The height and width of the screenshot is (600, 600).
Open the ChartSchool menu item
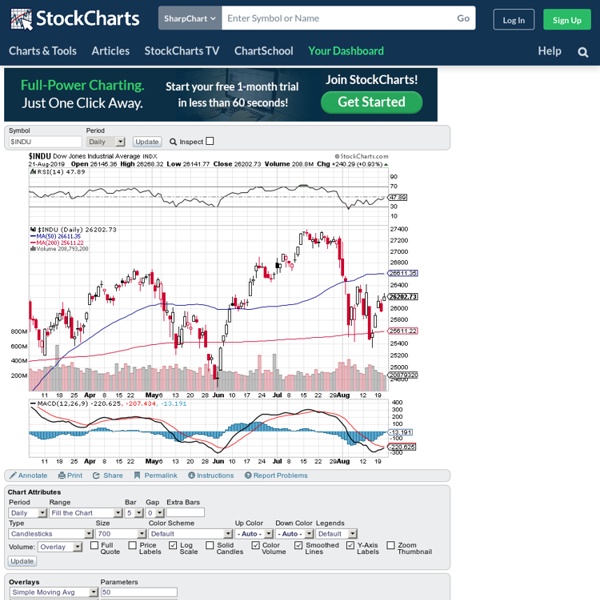(x=264, y=51)
